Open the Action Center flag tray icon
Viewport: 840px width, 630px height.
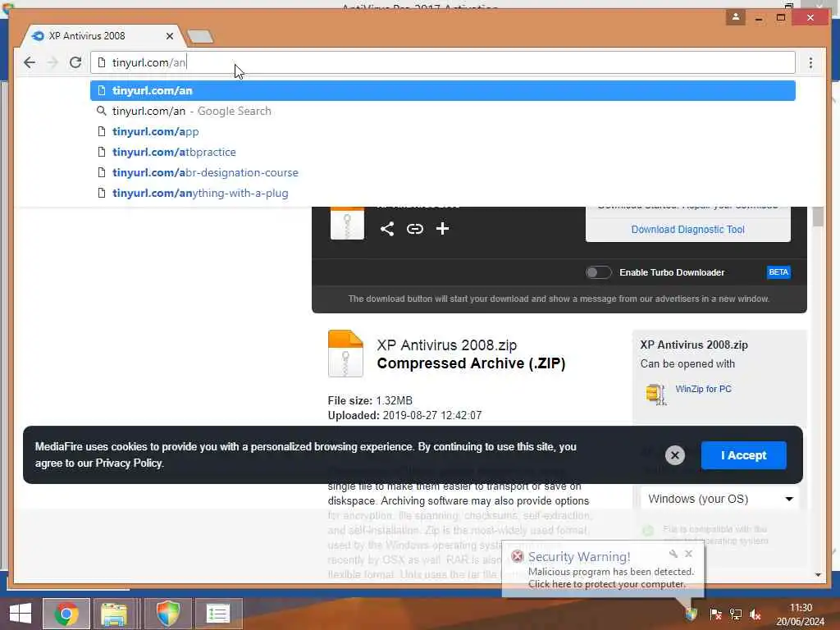click(x=715, y=614)
